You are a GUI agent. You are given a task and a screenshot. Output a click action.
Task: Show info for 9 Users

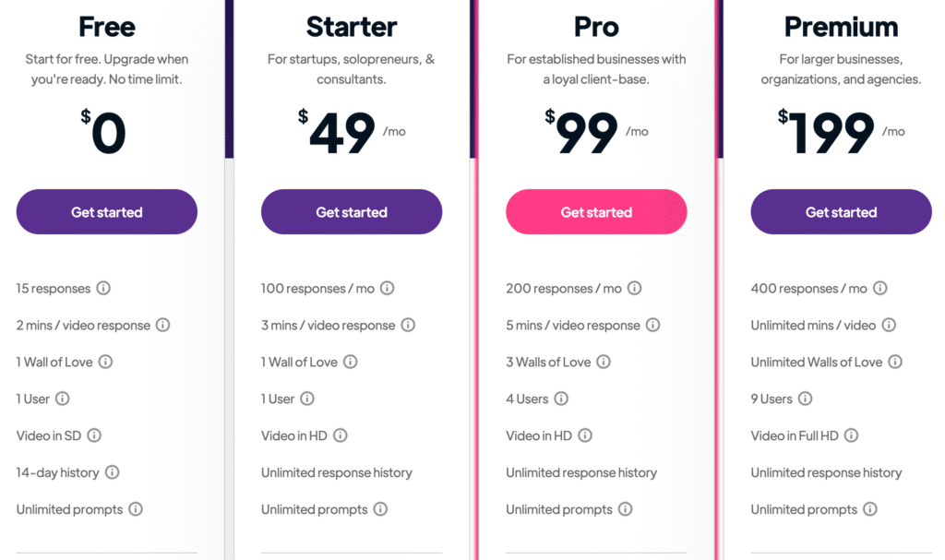(x=806, y=399)
